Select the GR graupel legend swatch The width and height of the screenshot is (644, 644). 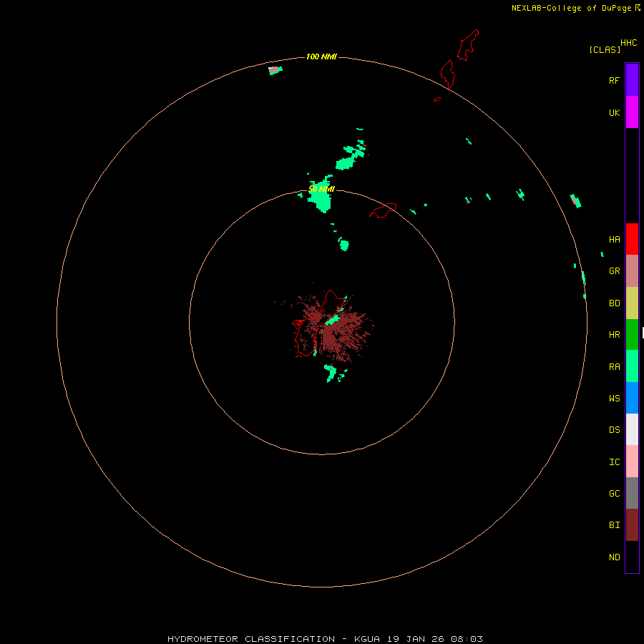pyautogui.click(x=632, y=270)
